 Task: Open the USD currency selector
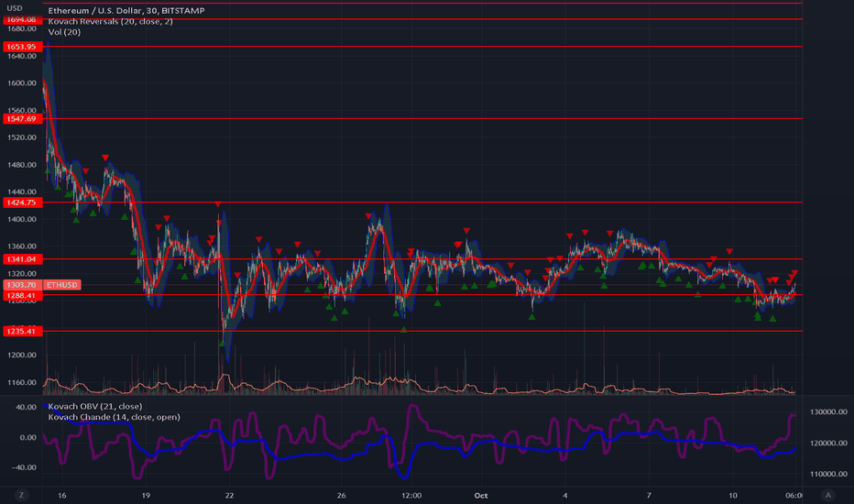(x=14, y=8)
